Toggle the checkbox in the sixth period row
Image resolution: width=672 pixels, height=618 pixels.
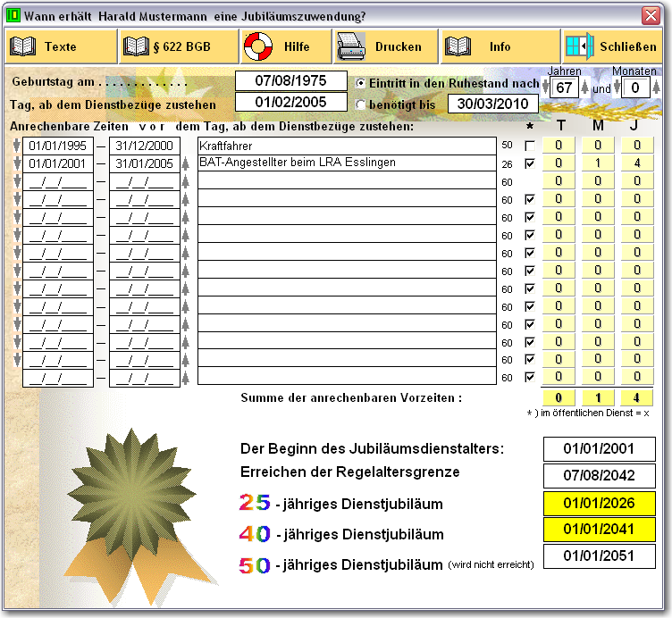point(530,235)
